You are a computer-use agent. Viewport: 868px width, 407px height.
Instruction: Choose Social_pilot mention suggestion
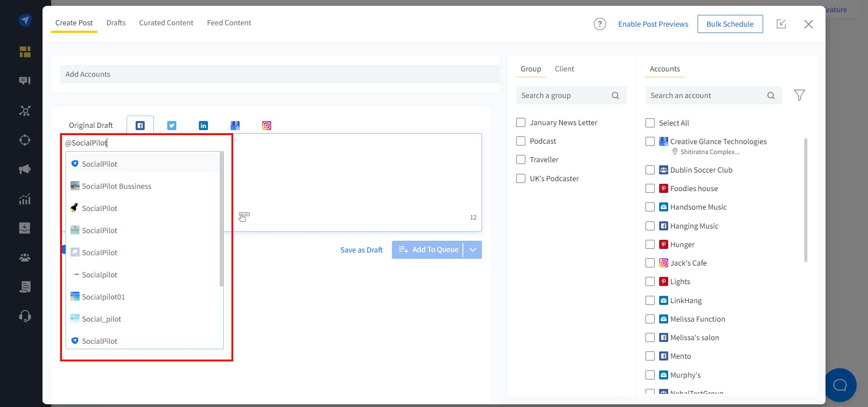[143, 319]
